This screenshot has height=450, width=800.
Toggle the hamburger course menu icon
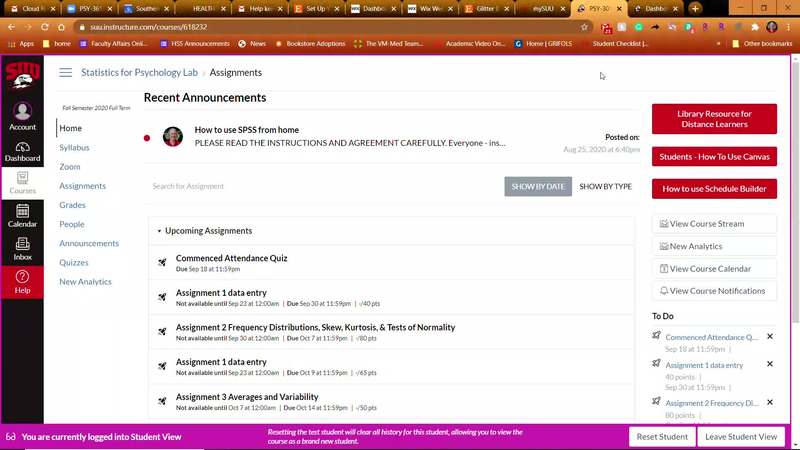coord(66,73)
